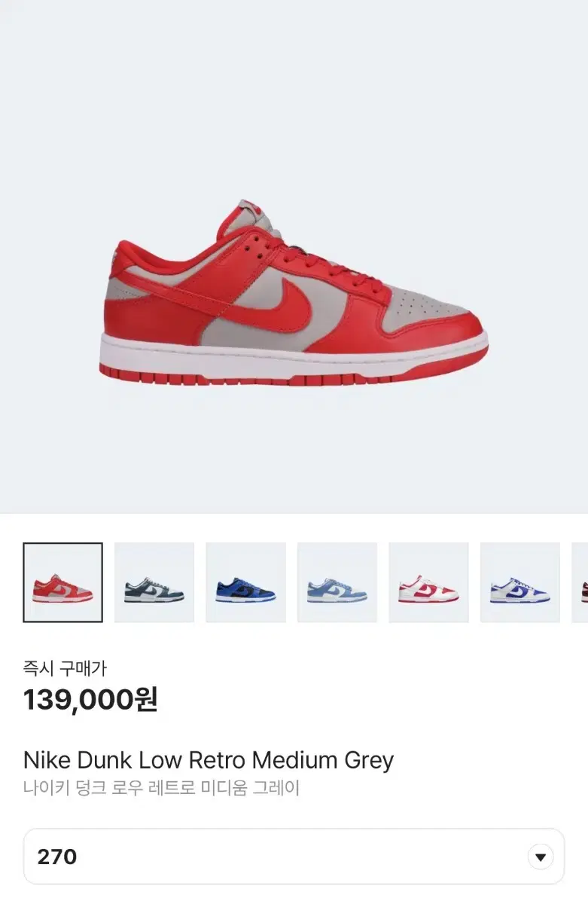Click the white midsole of the main shoe
This screenshot has width=588, height=904.
click(294, 356)
